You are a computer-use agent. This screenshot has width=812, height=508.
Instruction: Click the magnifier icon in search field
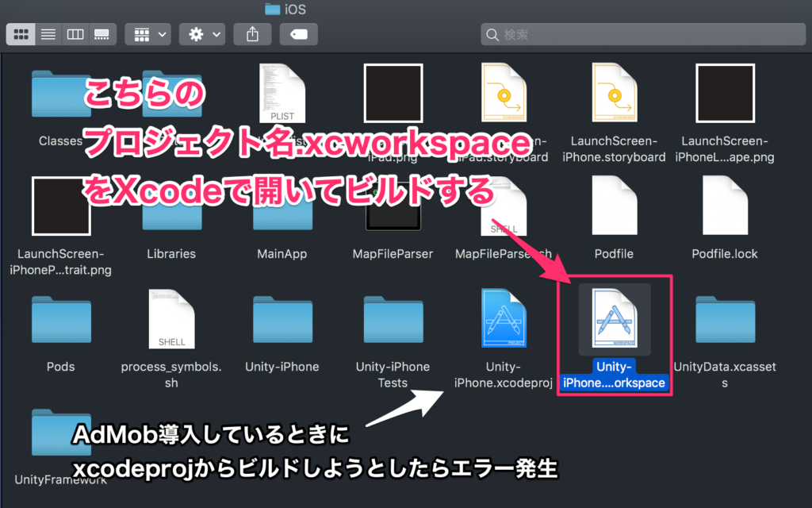492,35
